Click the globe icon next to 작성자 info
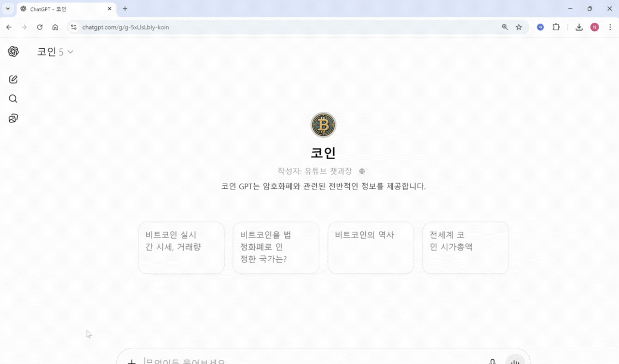The height and width of the screenshot is (364, 619). pyautogui.click(x=362, y=171)
